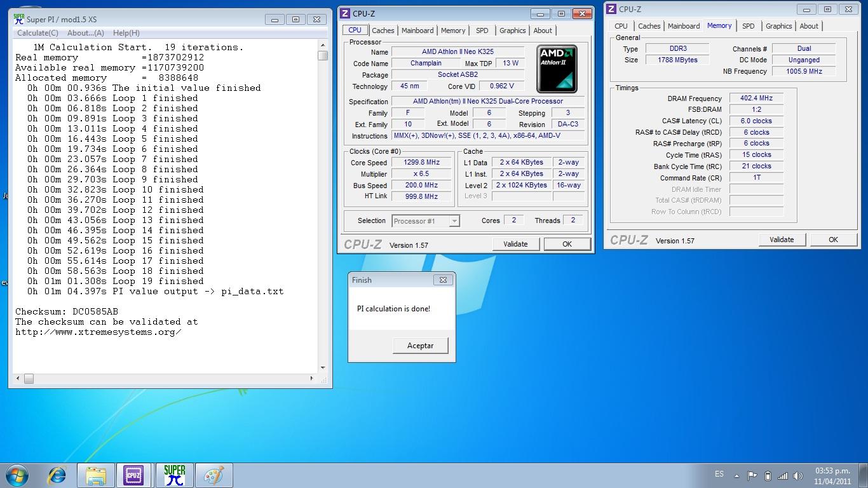Launch Internet Explorer from the taskbar

pos(57,475)
